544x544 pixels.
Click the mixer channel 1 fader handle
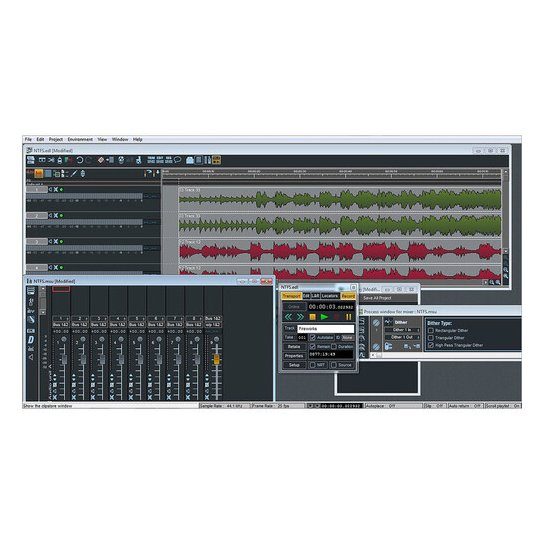coord(64,359)
